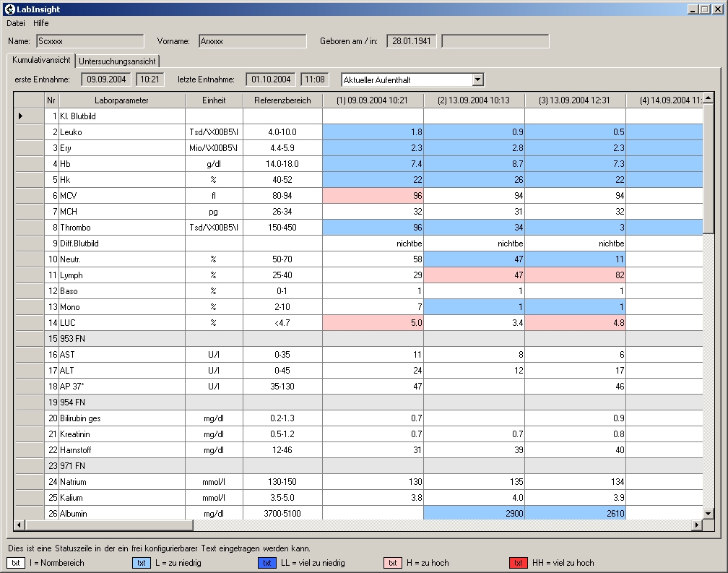
Task: Click the horizontal scrollbar left arrow
Action: (x=19, y=525)
